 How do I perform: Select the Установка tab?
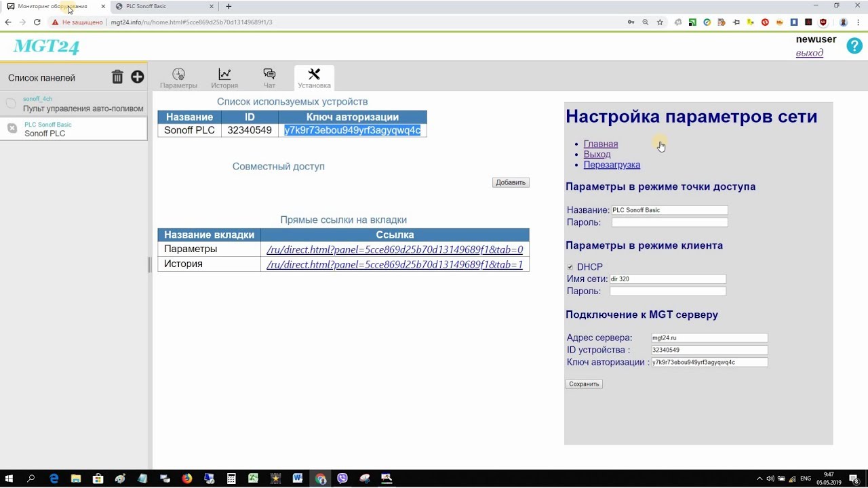pos(314,79)
